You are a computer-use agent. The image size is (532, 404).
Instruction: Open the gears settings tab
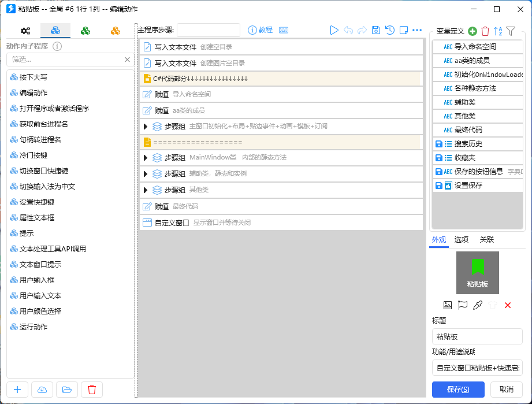click(x=25, y=31)
